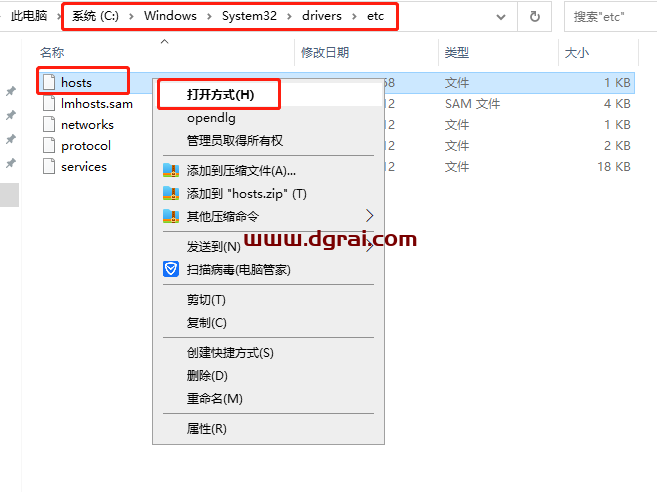
Task: Click the 扫描病毒(电脑管家) shield icon
Action: [170, 269]
